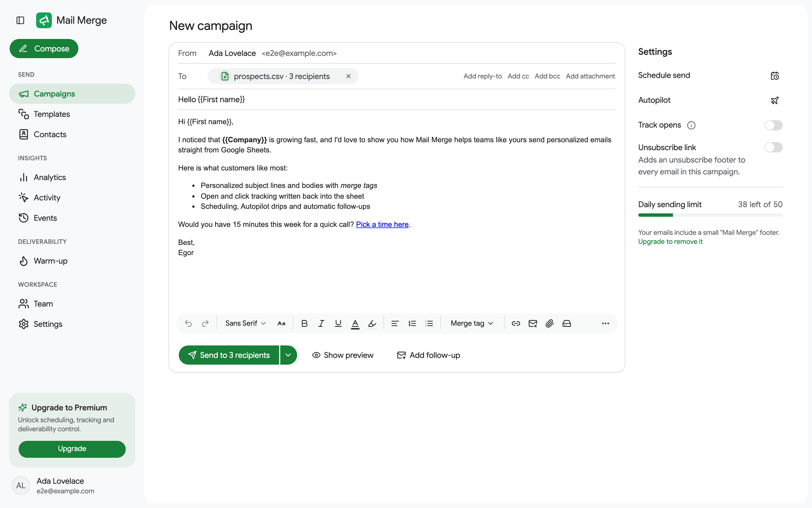Open the font size Aa control
This screenshot has height=508, width=812.
281,323
